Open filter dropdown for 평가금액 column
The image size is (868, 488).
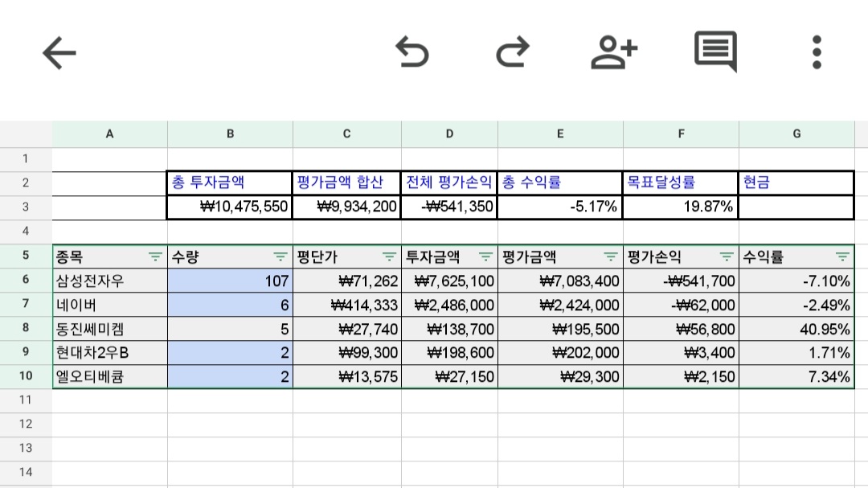[611, 256]
